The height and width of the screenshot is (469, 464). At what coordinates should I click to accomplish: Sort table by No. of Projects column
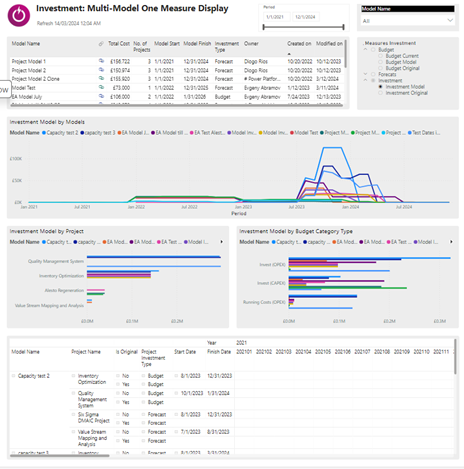pyautogui.click(x=142, y=47)
